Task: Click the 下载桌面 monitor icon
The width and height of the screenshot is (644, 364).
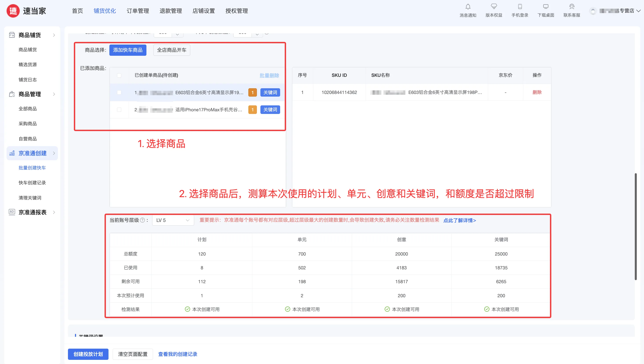Action: click(x=546, y=7)
